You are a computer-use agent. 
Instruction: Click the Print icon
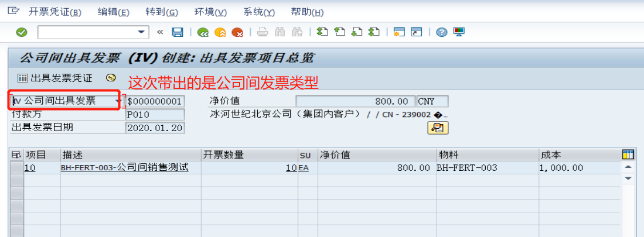pos(263,32)
